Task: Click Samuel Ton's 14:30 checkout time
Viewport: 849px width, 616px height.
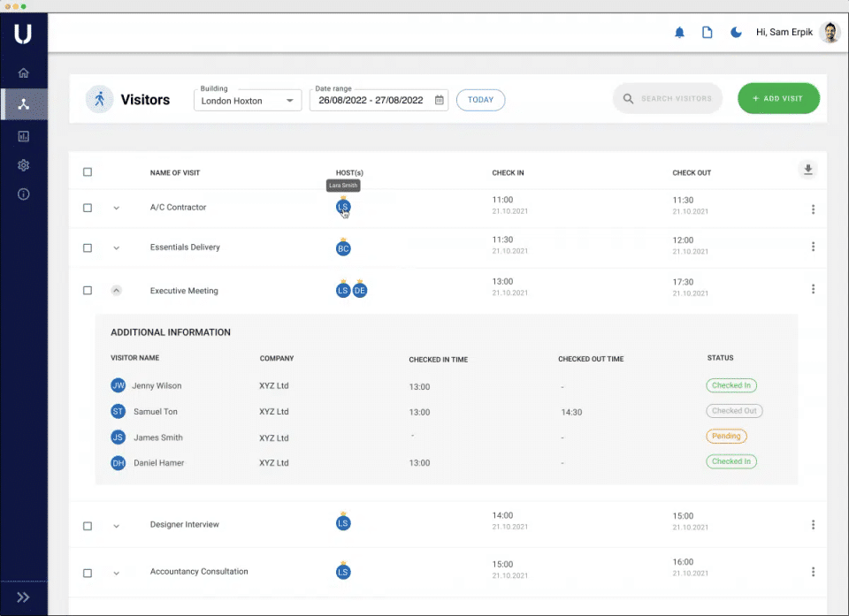Action: click(x=571, y=413)
